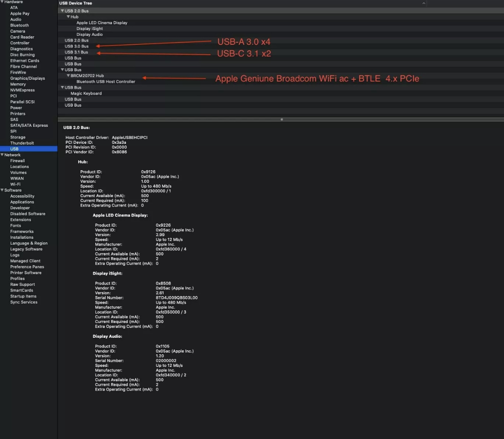Select the USB 3.0 Bus row

click(280, 46)
